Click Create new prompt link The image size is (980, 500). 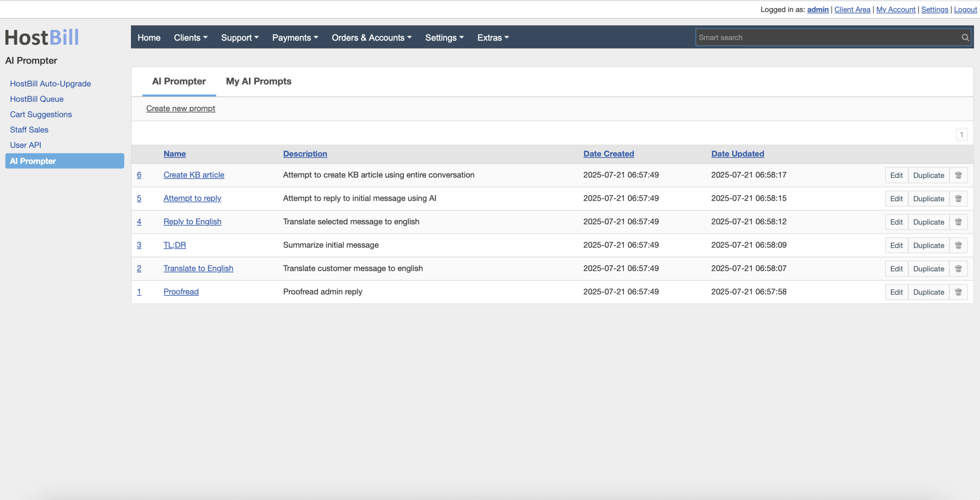181,108
